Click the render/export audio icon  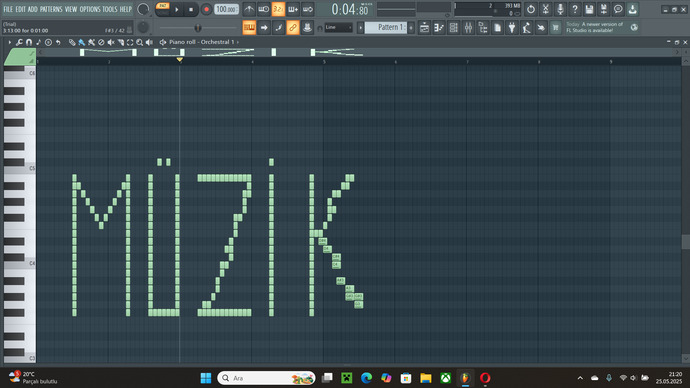604,9
